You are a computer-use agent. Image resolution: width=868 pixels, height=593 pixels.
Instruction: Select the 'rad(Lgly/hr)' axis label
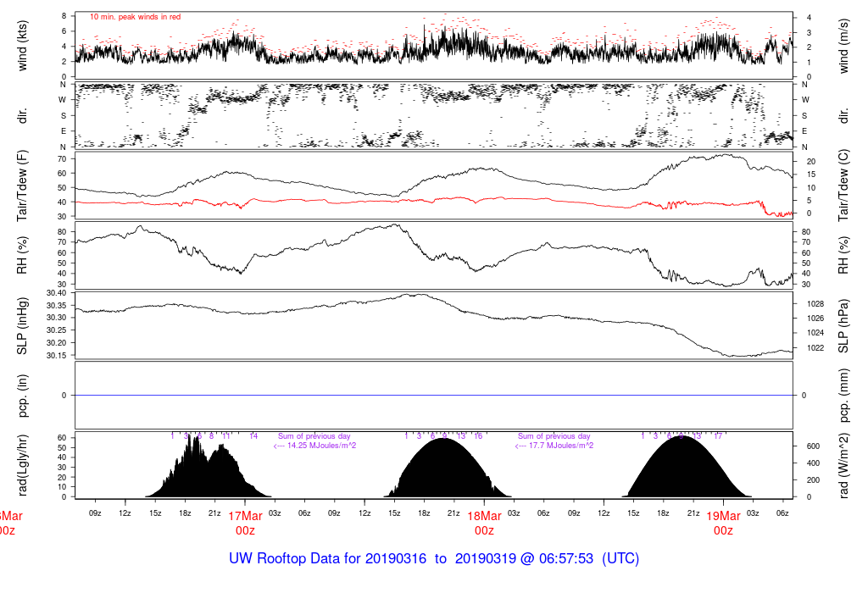(x=22, y=465)
